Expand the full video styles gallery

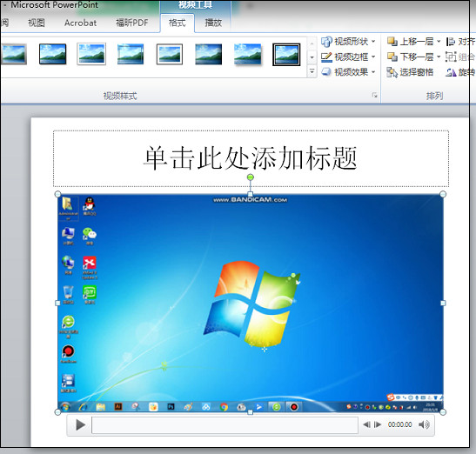click(312, 71)
